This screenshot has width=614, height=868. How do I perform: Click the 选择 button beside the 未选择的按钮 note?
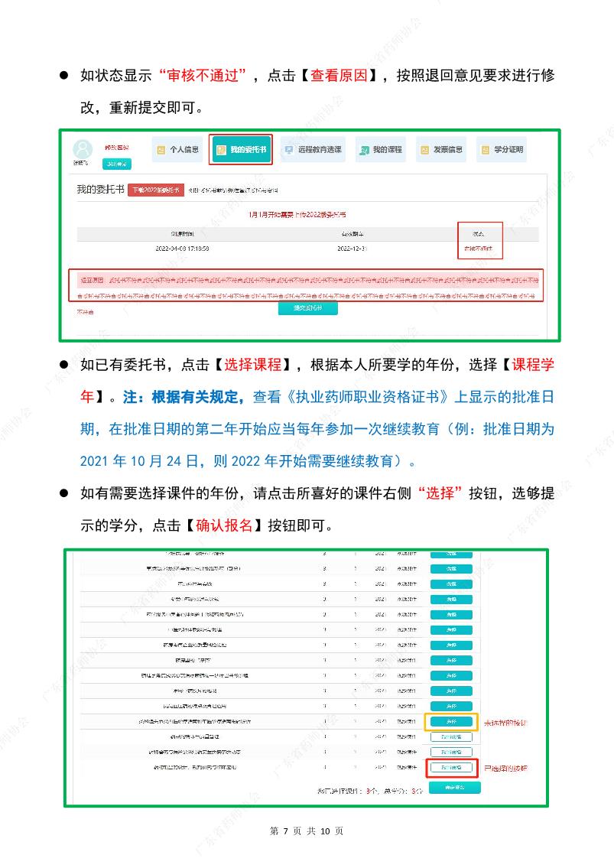451,722
